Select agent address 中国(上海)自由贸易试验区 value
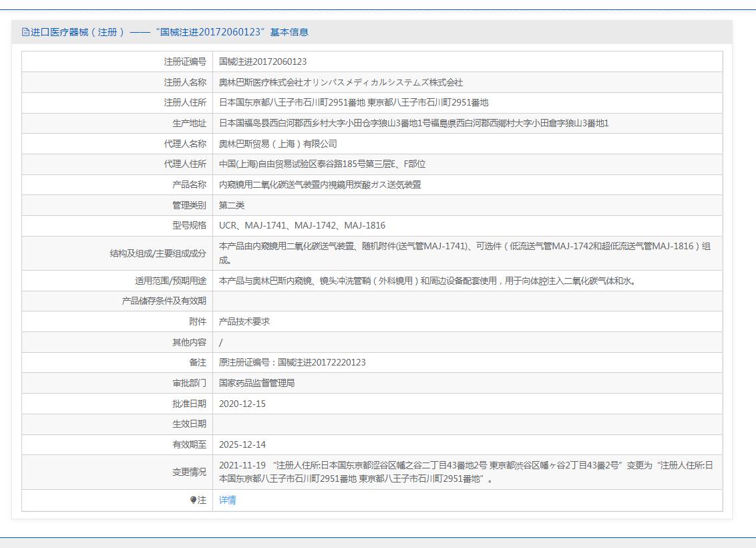 [x=322, y=164]
